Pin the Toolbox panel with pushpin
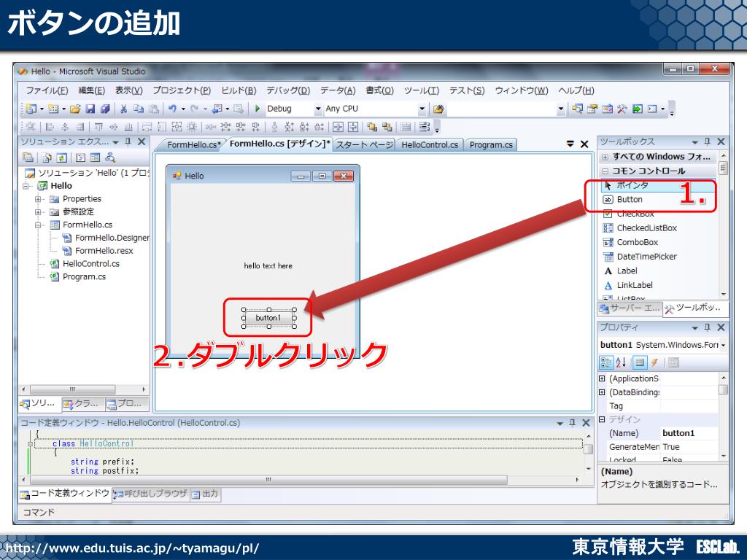The width and height of the screenshot is (747, 560). 708,141
